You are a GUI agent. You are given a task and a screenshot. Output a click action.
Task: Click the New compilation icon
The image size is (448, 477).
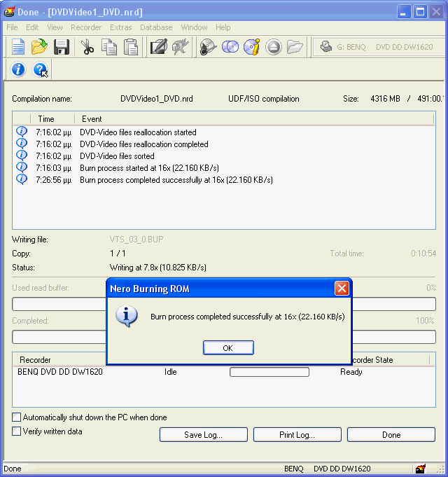pos(18,47)
